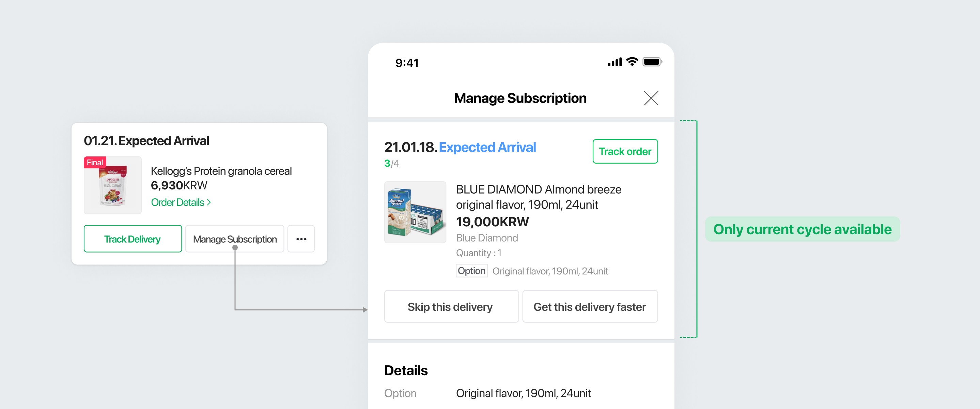Close the Manage Subscription sheet
This screenshot has height=409, width=980.
[x=651, y=98]
